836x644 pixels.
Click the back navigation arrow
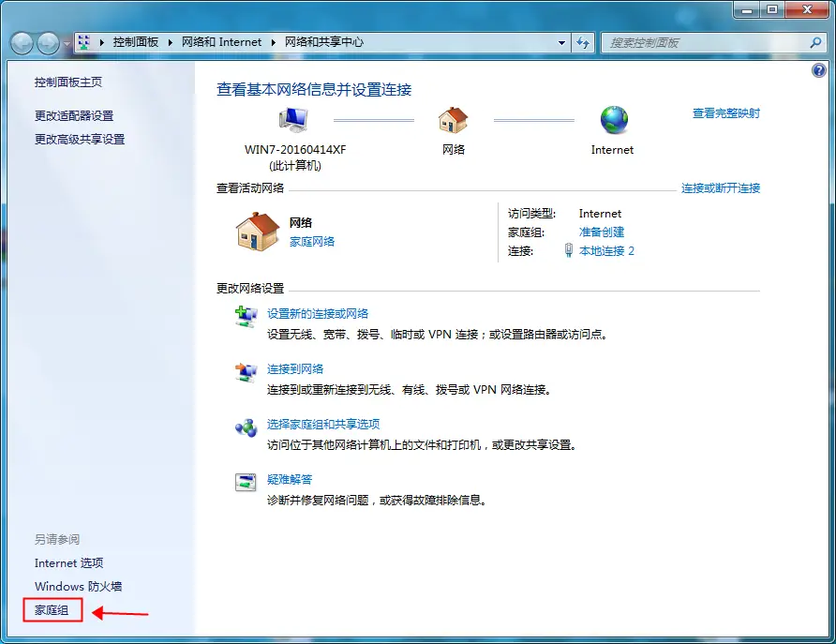coord(21,42)
